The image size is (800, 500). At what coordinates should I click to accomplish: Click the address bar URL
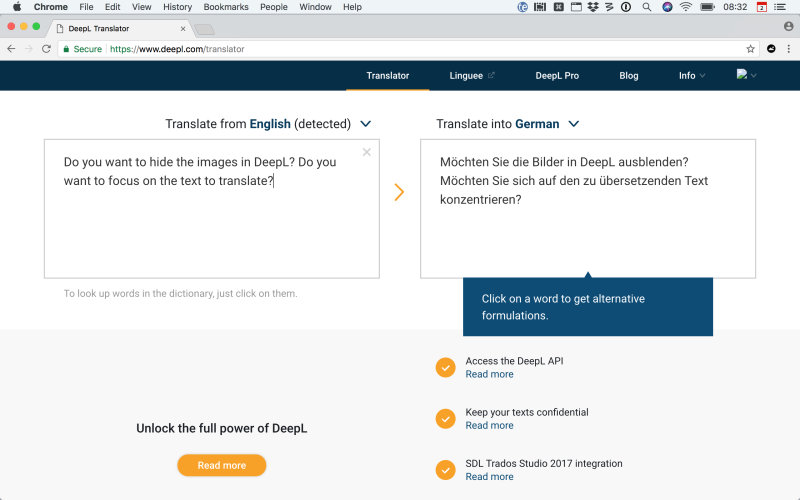click(x=177, y=49)
